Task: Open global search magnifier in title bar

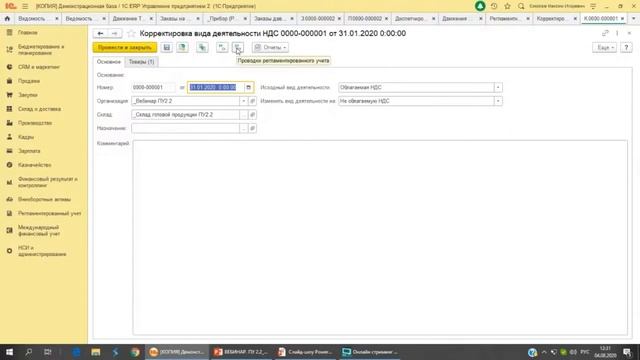Action: click(521, 6)
